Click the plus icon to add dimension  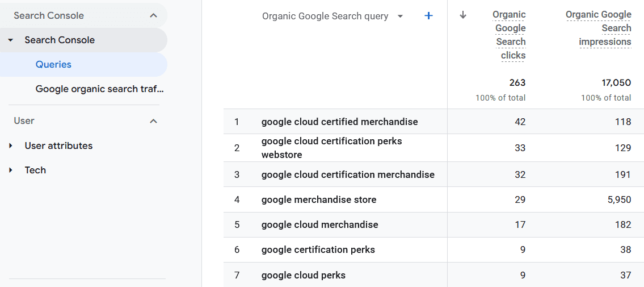click(428, 16)
